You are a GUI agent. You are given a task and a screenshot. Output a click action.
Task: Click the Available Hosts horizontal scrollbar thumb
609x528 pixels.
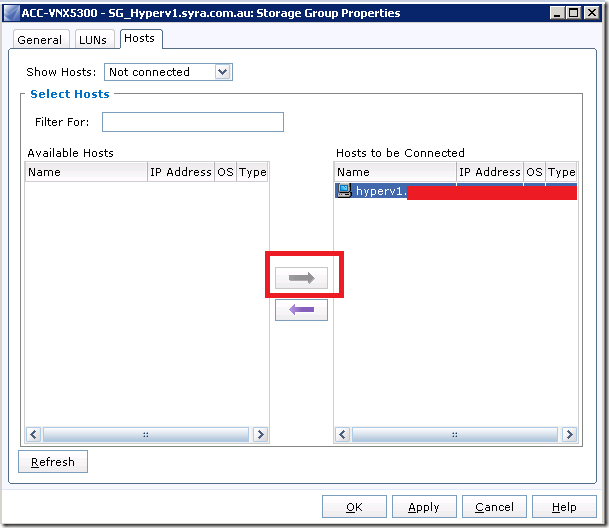[x=146, y=434]
